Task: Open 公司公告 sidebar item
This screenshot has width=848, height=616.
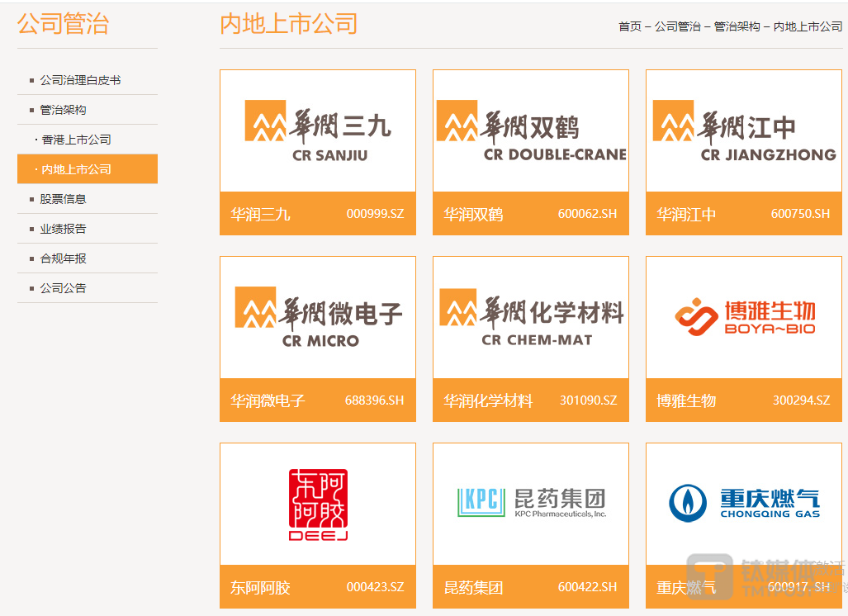Action: [63, 288]
